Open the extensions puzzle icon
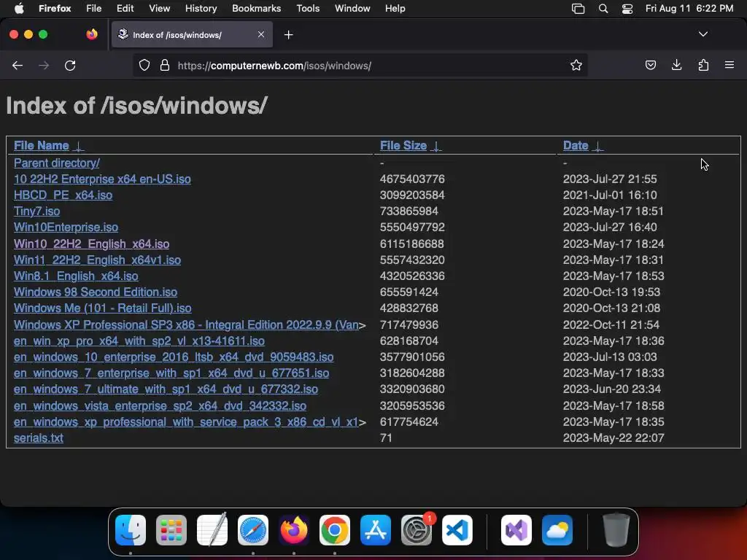The height and width of the screenshot is (560, 747). [x=703, y=65]
